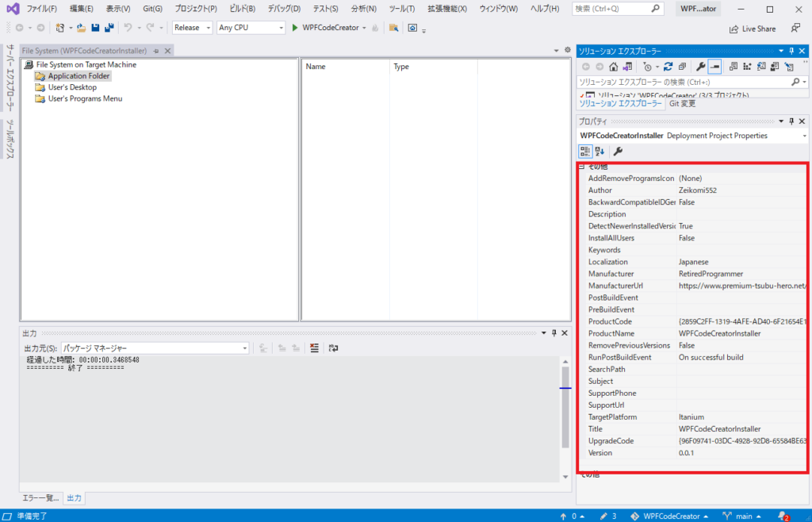This screenshot has height=522, width=812.
Task: Click Switch Views icon in Solution Explorer
Action: coord(627,67)
